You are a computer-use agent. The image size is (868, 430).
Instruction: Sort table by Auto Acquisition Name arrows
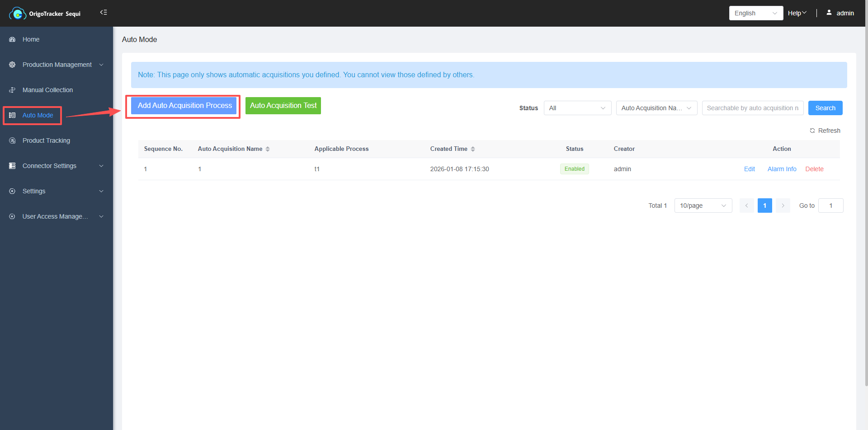[x=268, y=149]
